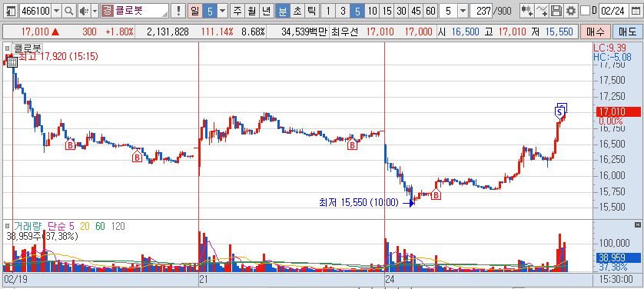The height and width of the screenshot is (289, 644).
Task: Select the 주 weekly period toggle
Action: click(x=237, y=11)
